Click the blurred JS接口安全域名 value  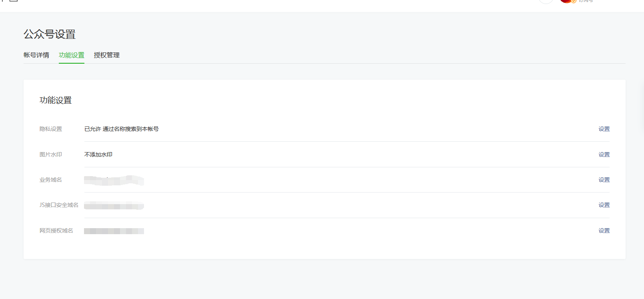(x=114, y=206)
